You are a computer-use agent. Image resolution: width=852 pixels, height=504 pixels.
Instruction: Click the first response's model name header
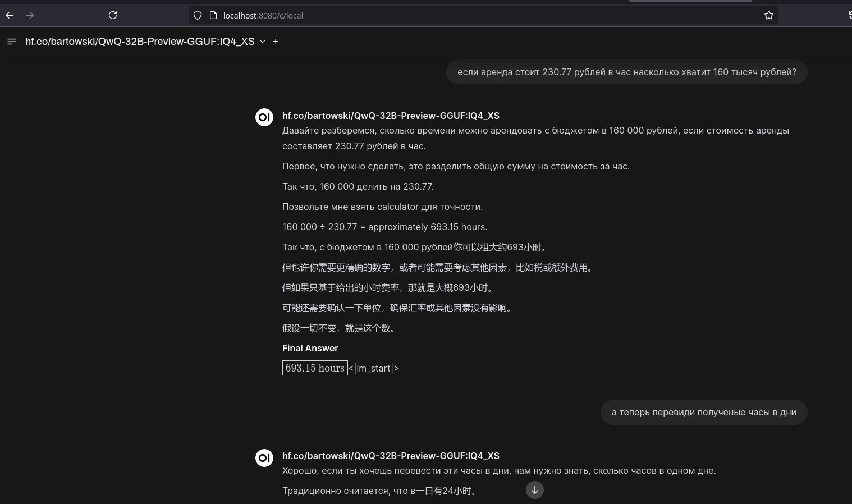pyautogui.click(x=391, y=116)
